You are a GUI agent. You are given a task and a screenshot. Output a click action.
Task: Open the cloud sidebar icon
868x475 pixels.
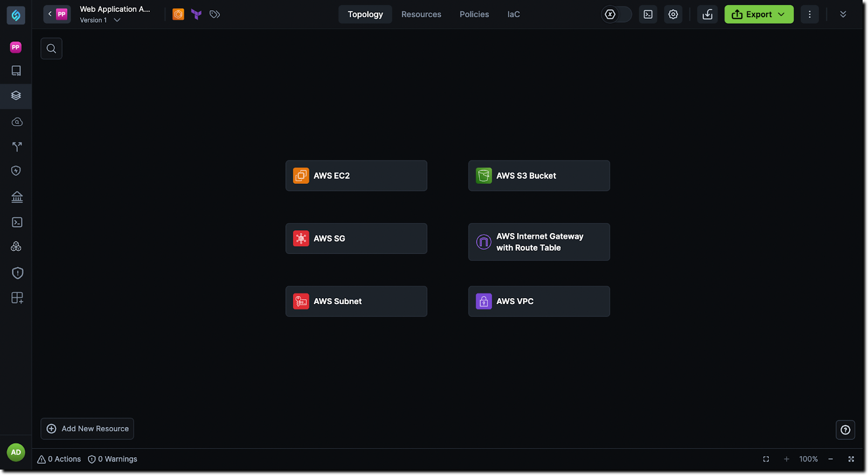[x=17, y=122]
